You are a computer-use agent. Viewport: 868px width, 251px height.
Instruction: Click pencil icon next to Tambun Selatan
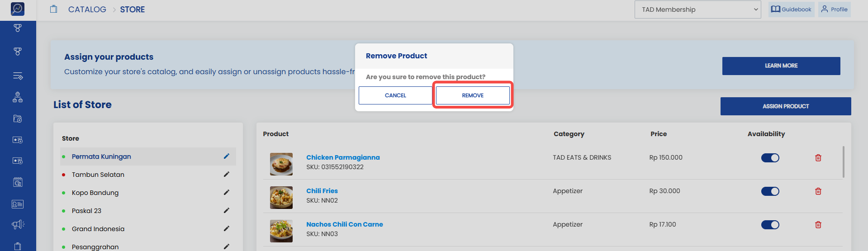[227, 175]
